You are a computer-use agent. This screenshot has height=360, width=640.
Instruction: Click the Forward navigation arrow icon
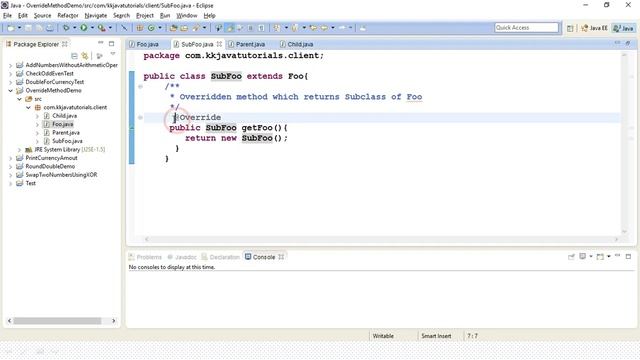click(x=342, y=28)
